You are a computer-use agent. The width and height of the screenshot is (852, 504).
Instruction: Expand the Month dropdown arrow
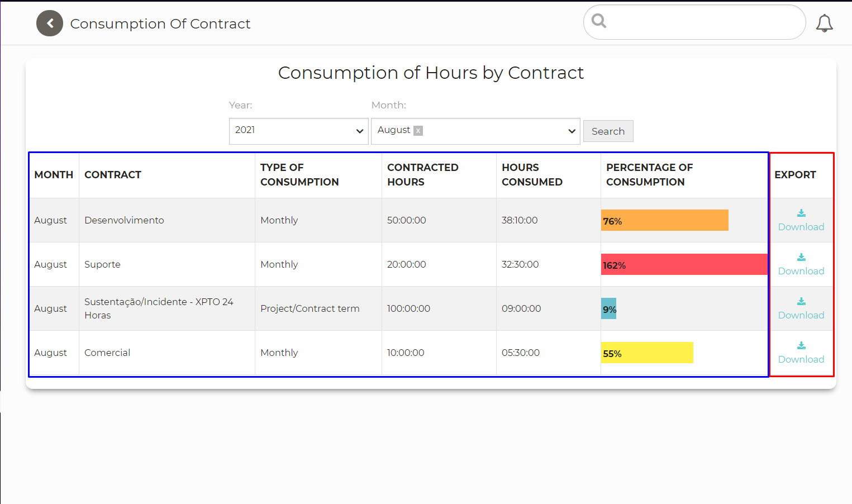click(x=572, y=131)
